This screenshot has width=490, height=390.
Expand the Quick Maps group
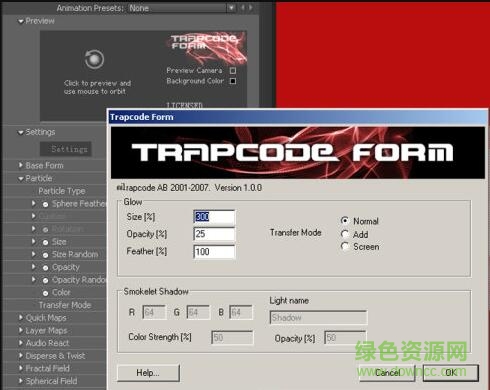tap(21, 317)
